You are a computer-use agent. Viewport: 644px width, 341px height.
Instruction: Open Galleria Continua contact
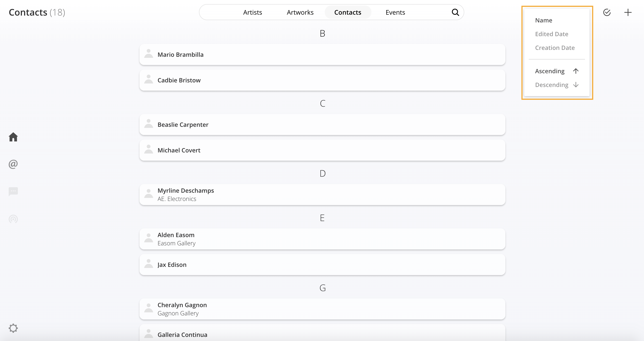322,333
